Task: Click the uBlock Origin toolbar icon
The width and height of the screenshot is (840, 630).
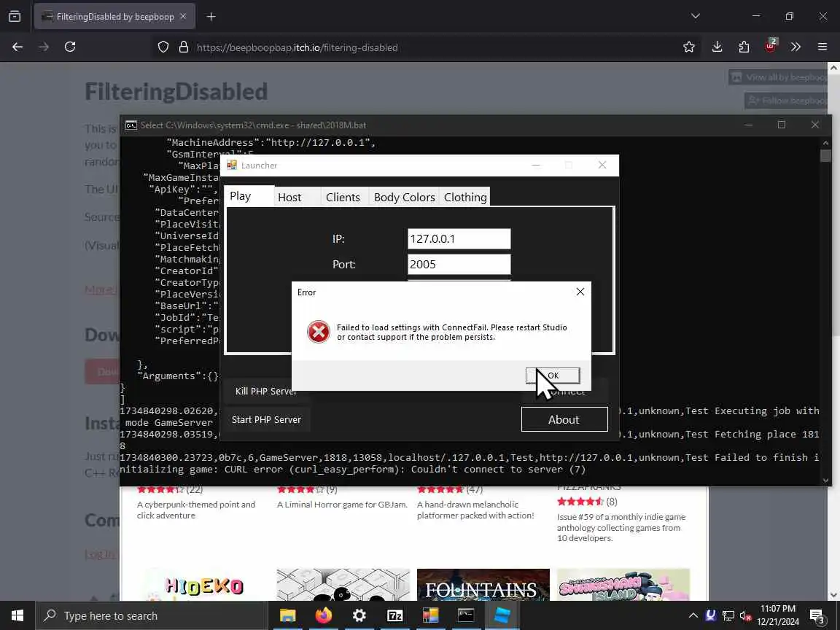Action: (770, 47)
